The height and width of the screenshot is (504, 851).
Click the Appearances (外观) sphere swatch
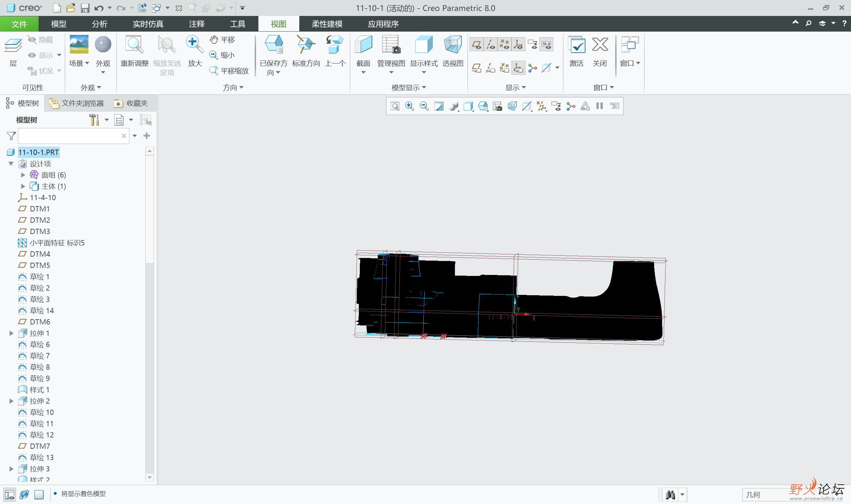[x=103, y=45]
